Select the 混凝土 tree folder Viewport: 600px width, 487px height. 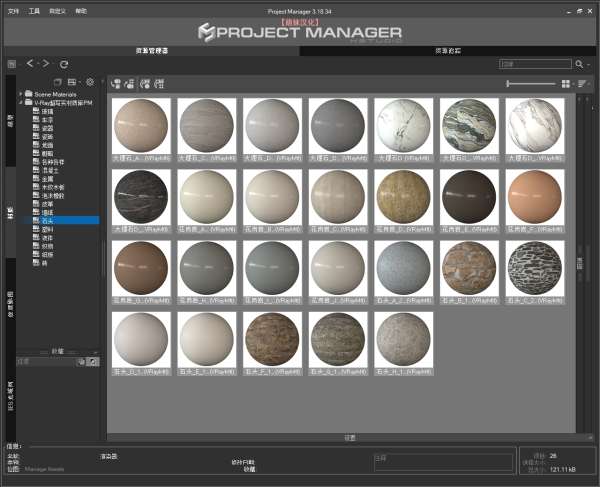(50, 170)
